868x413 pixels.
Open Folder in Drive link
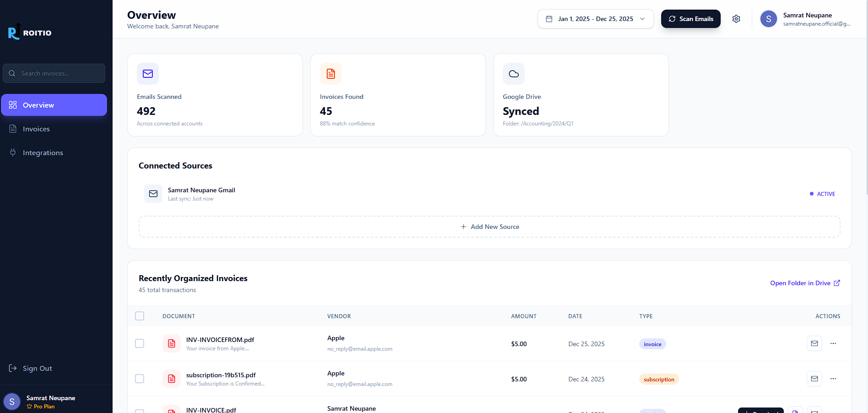(804, 283)
